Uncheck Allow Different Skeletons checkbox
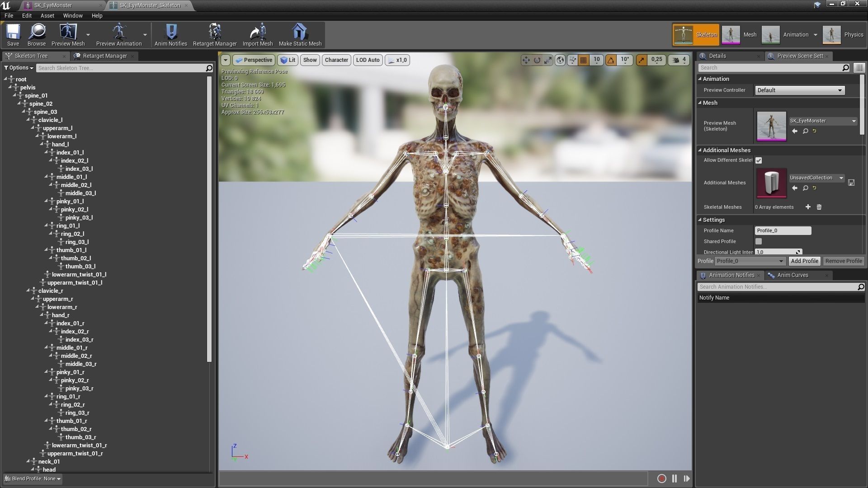The height and width of the screenshot is (488, 868). pyautogui.click(x=759, y=160)
